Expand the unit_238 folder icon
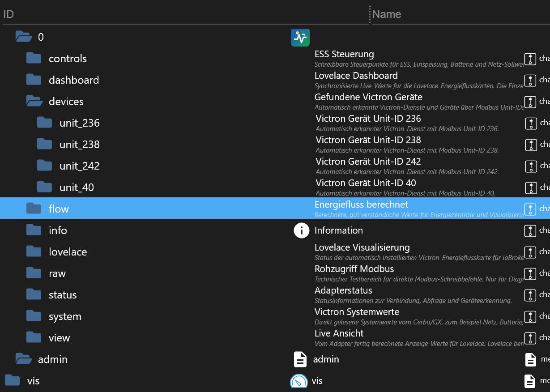Screen dimensions: 550x392 point(44,144)
